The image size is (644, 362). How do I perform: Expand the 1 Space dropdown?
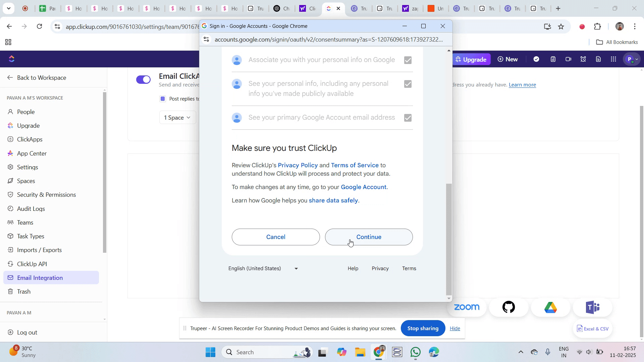click(177, 118)
